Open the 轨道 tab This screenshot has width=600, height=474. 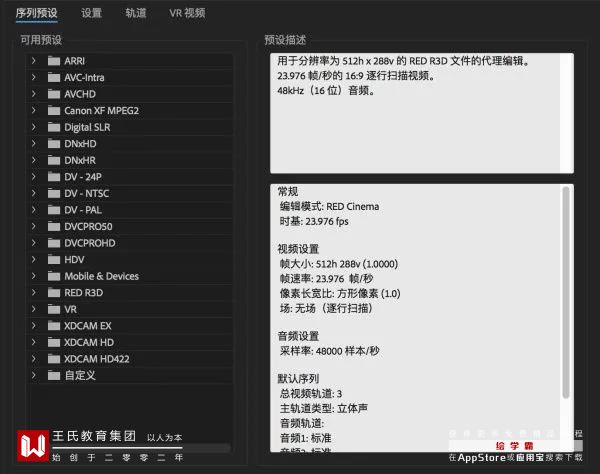(136, 13)
